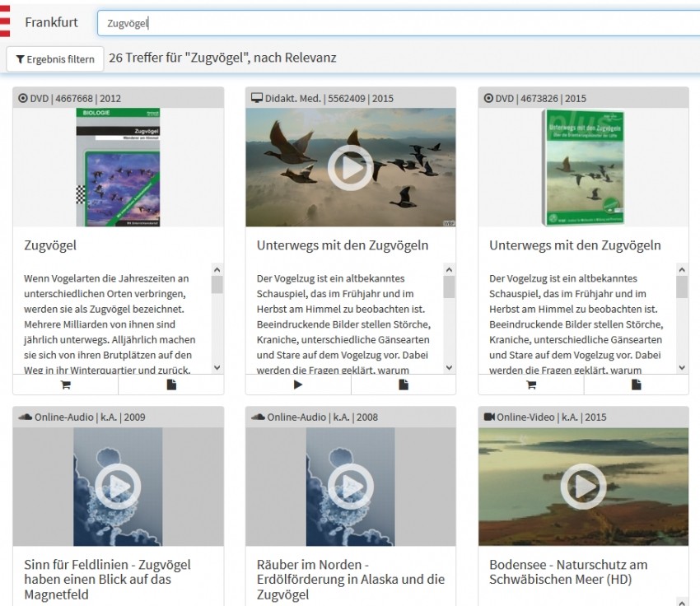Play the Sinn für Feldlinien audio

tap(118, 487)
